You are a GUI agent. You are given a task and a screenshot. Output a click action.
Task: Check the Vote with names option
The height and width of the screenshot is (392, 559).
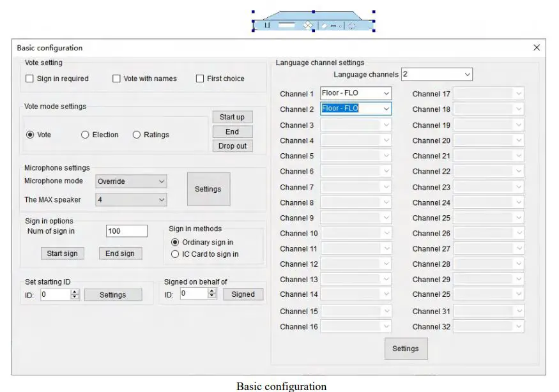click(117, 79)
